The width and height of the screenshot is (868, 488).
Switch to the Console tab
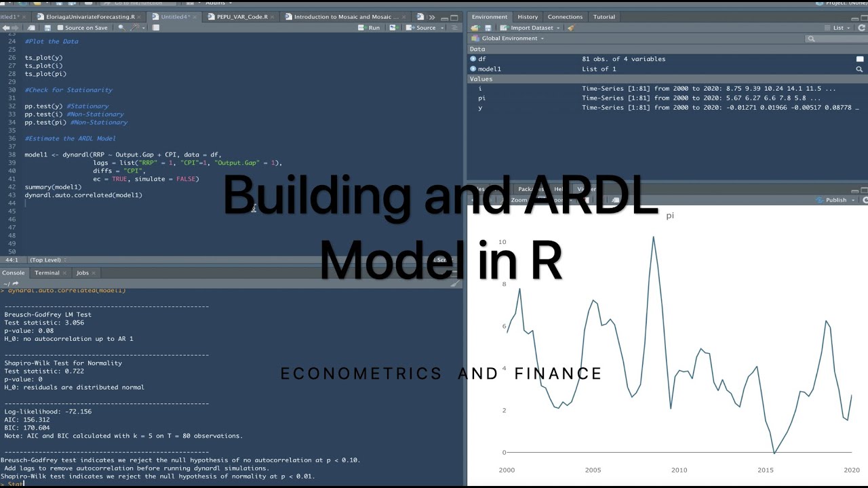13,272
